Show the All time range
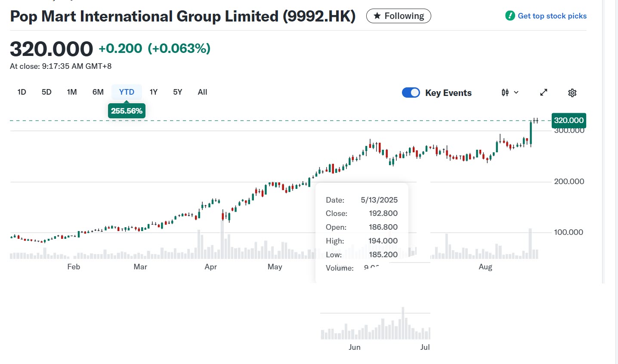Screen dimensions: 618x364 click(202, 92)
